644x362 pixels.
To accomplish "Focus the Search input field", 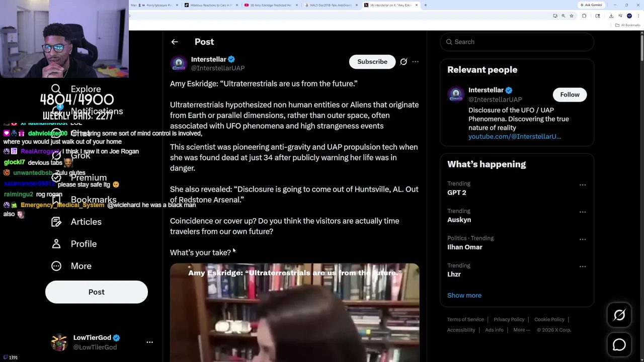I will point(517,42).
